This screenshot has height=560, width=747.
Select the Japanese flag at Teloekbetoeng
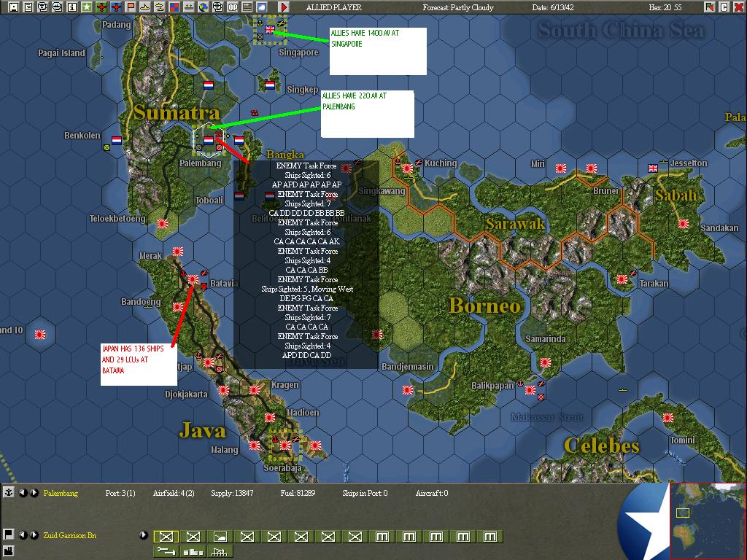[163, 223]
